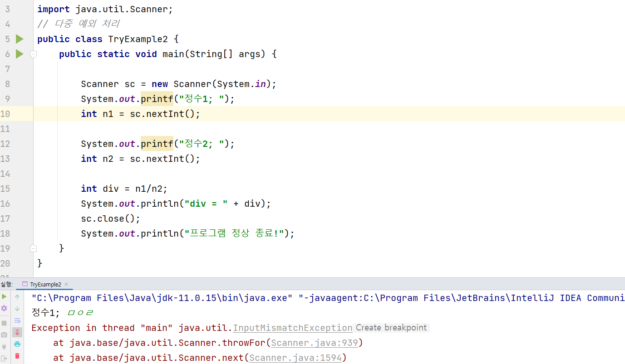Click on 'int n2 = sc.nextInt();' line

pyautogui.click(x=140, y=159)
